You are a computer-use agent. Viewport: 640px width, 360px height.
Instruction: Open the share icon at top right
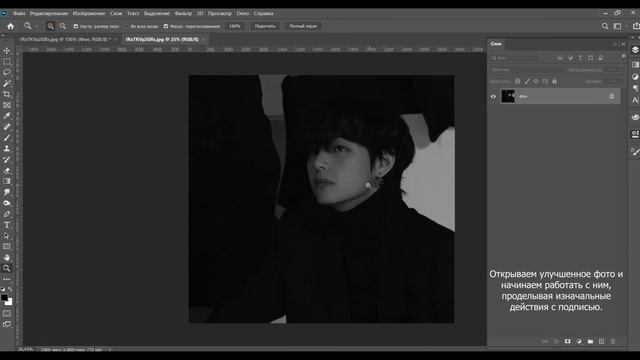click(636, 26)
